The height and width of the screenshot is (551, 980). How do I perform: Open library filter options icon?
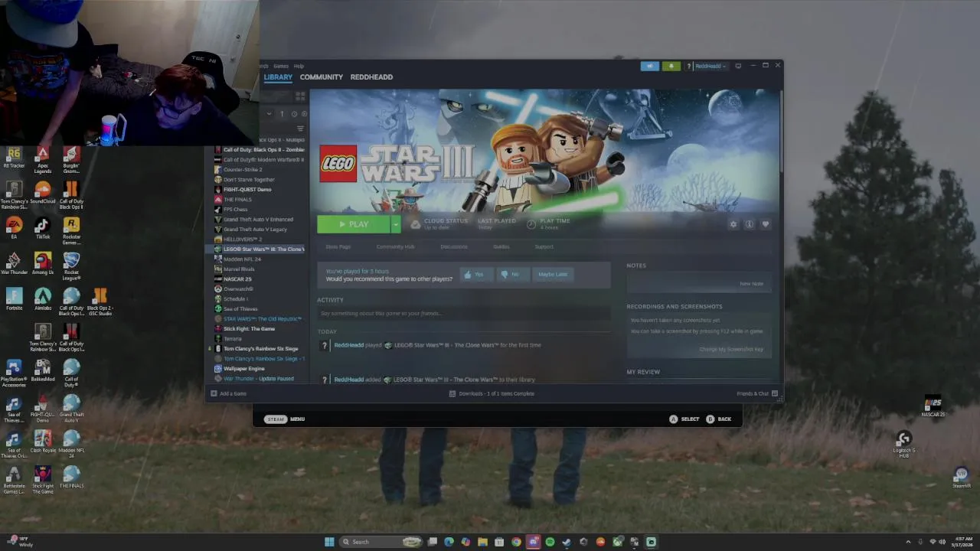300,129
